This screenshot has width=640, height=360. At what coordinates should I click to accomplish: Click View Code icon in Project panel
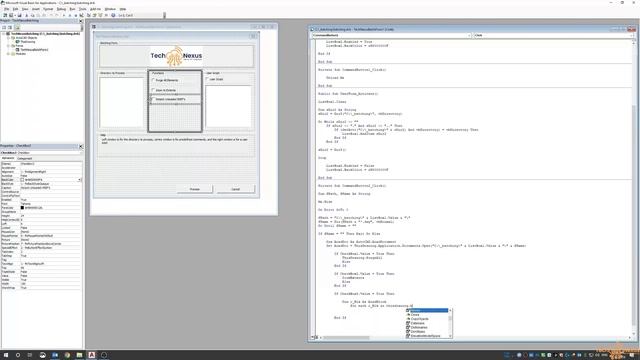point(4,27)
